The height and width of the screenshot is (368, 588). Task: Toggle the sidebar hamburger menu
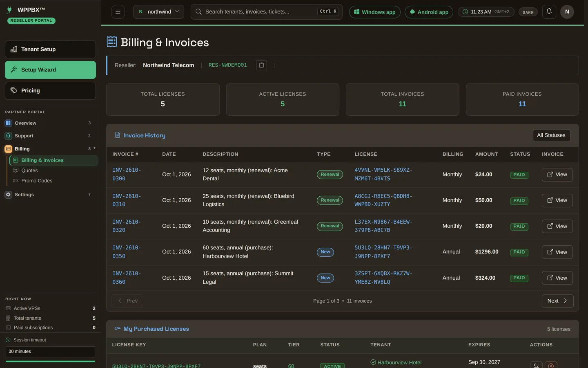pyautogui.click(x=118, y=12)
